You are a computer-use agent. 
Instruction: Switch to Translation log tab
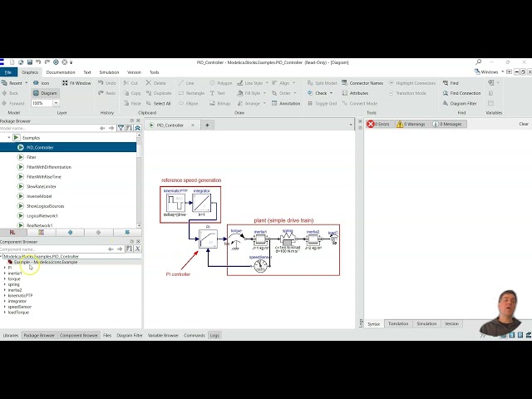398,323
